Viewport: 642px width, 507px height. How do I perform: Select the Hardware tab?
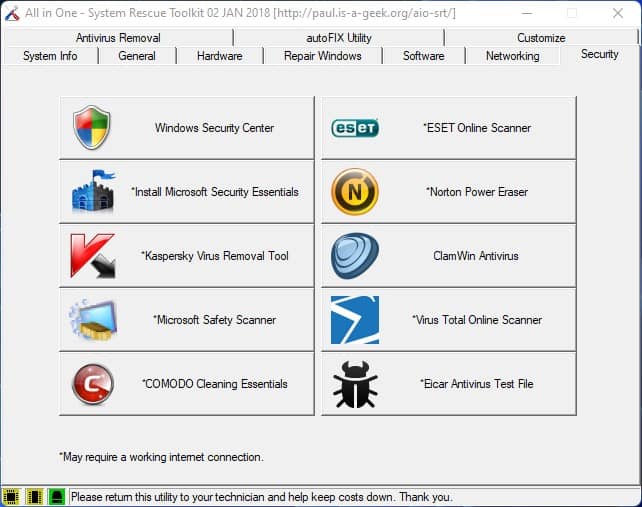[x=219, y=56]
